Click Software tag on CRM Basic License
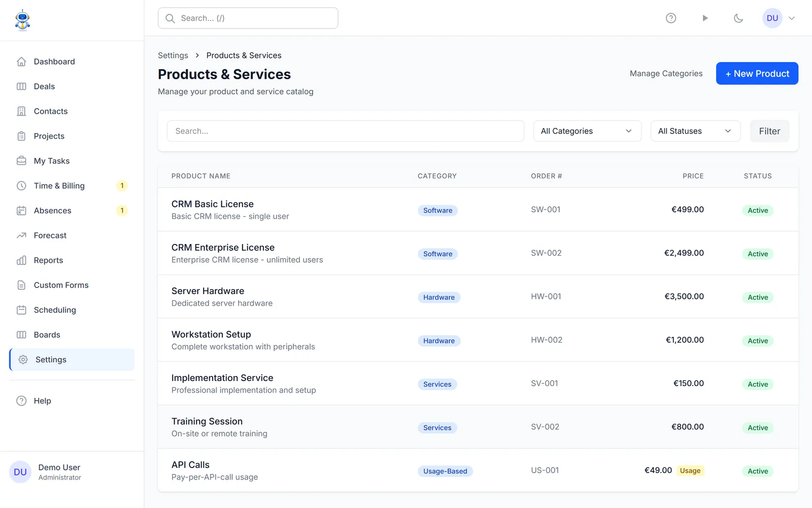The height and width of the screenshot is (508, 812). pos(437,210)
